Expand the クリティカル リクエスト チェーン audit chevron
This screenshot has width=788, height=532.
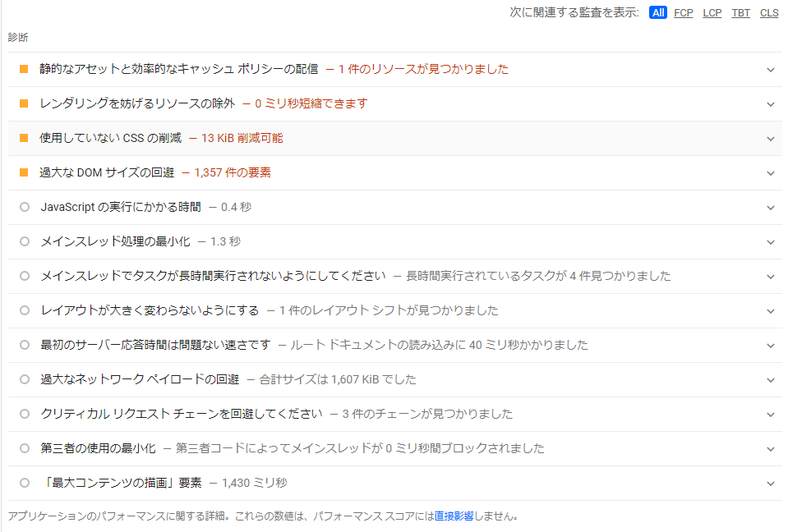(x=771, y=415)
